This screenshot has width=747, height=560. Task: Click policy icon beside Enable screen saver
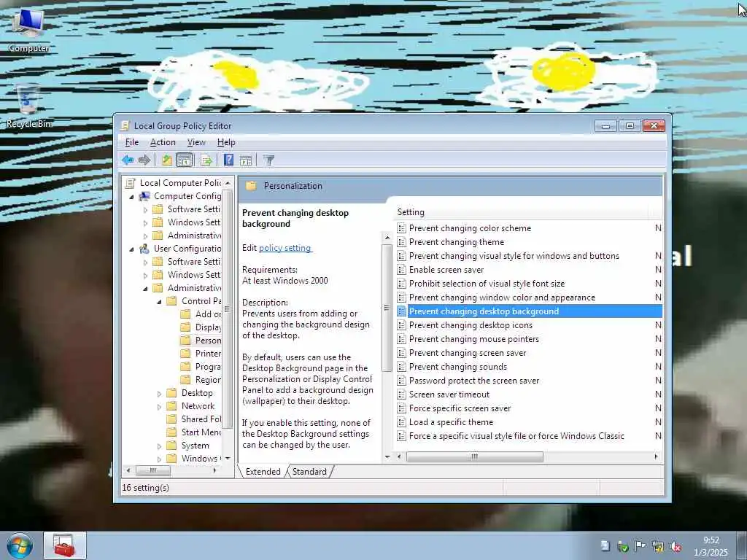402,270
